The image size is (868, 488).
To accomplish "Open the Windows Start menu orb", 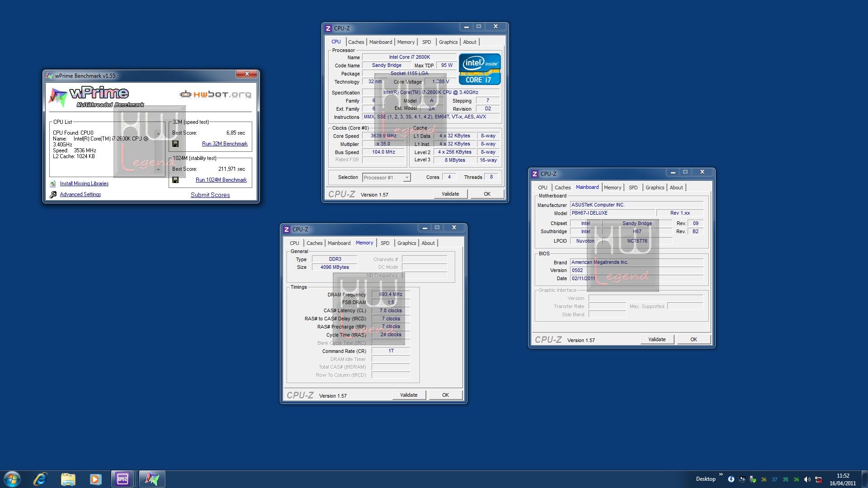I will pyautogui.click(x=12, y=479).
